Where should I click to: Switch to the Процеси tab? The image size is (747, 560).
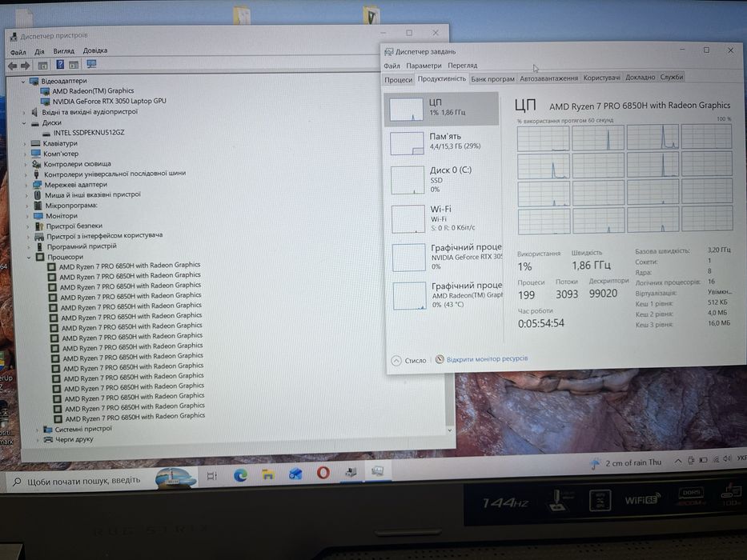point(398,79)
